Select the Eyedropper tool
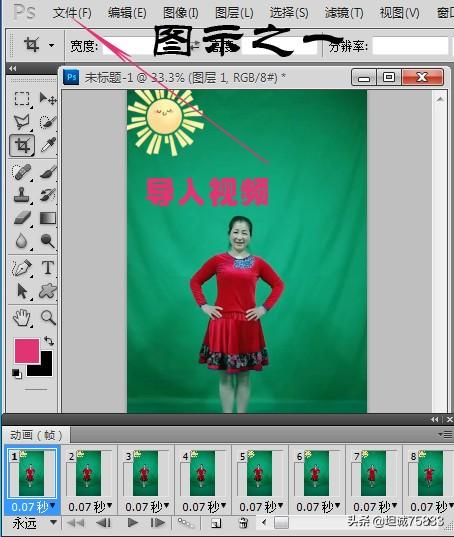The image size is (454, 537). point(48,145)
